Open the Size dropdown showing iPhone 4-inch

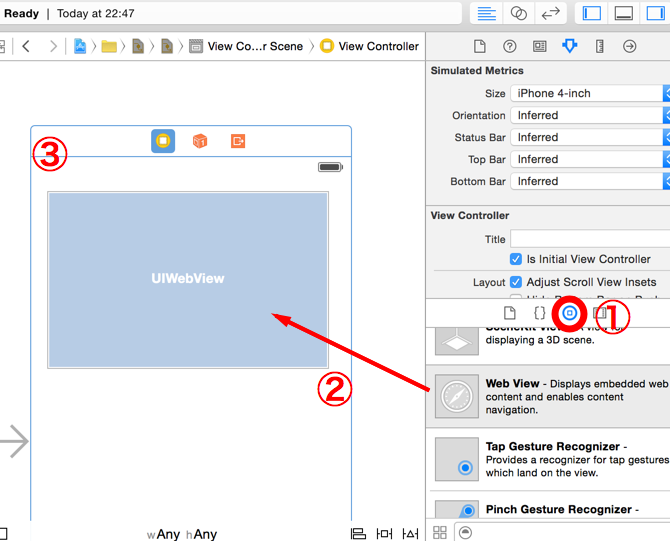point(590,93)
